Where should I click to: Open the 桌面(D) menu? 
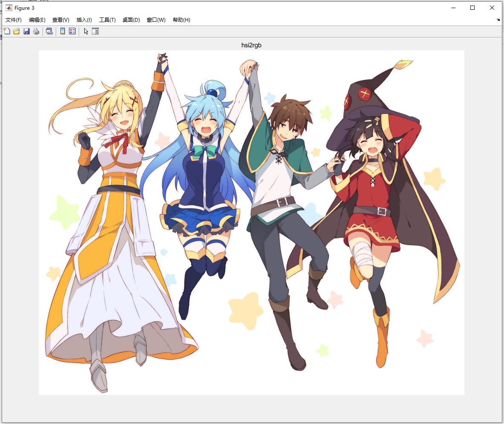[131, 20]
